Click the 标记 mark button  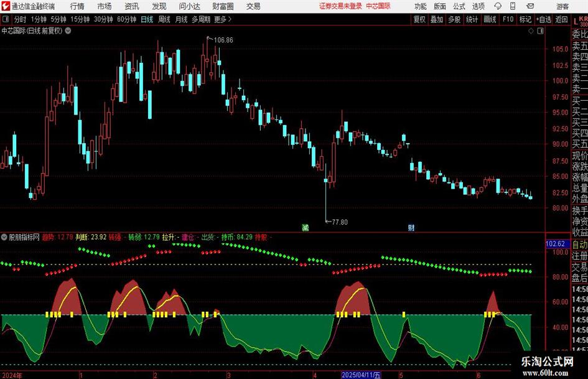(x=525, y=19)
